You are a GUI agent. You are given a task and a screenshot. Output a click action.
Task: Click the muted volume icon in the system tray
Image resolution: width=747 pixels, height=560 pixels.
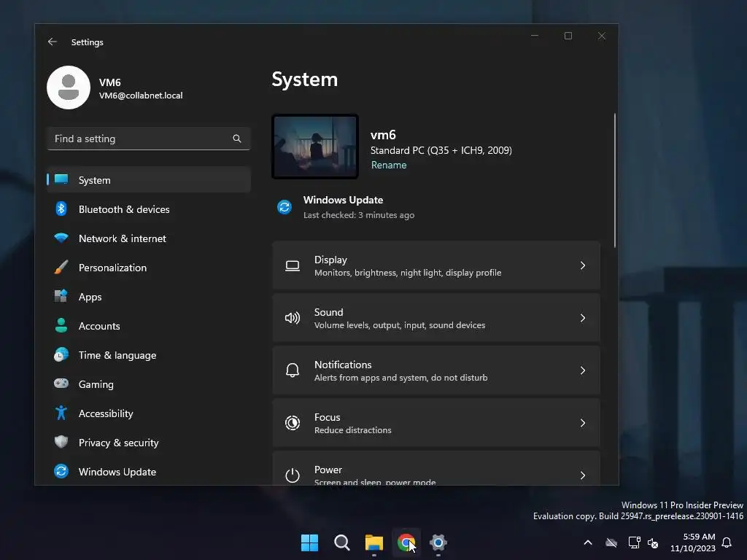(x=653, y=542)
